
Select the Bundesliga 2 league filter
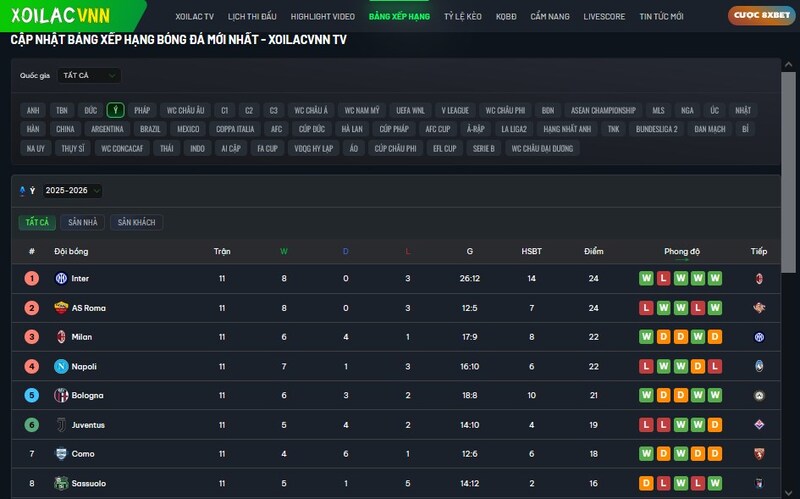(656, 129)
